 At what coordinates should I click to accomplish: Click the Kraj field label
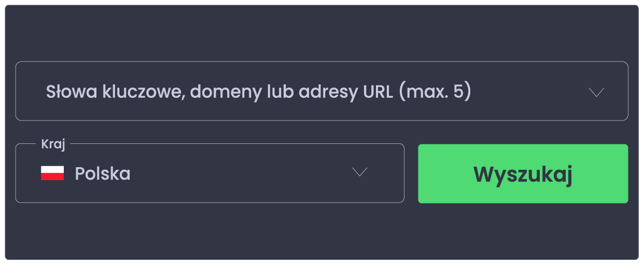53,144
